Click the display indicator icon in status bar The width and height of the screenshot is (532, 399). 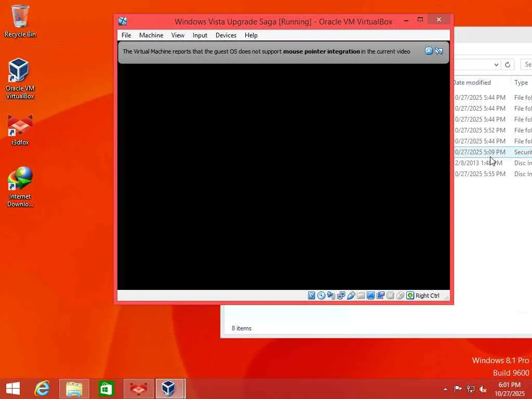[x=370, y=296]
